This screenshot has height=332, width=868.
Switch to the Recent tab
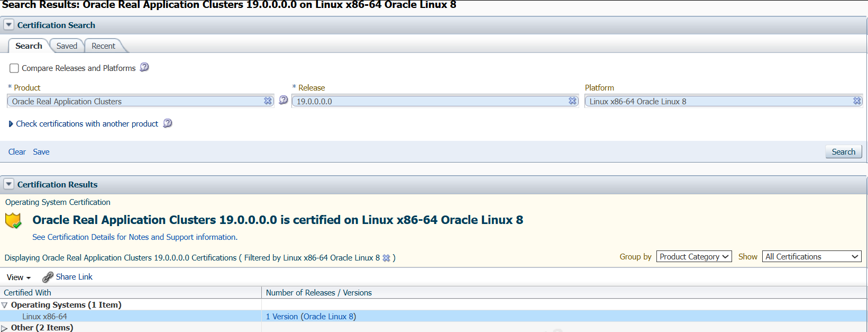[x=103, y=46]
